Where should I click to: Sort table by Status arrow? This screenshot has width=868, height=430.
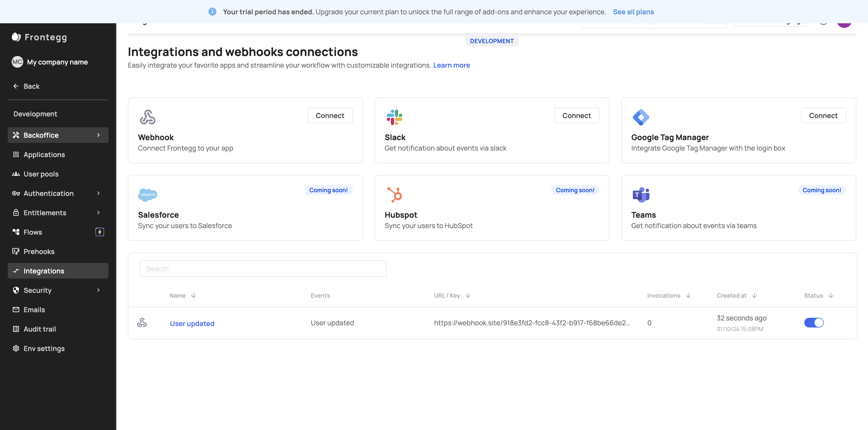click(831, 295)
